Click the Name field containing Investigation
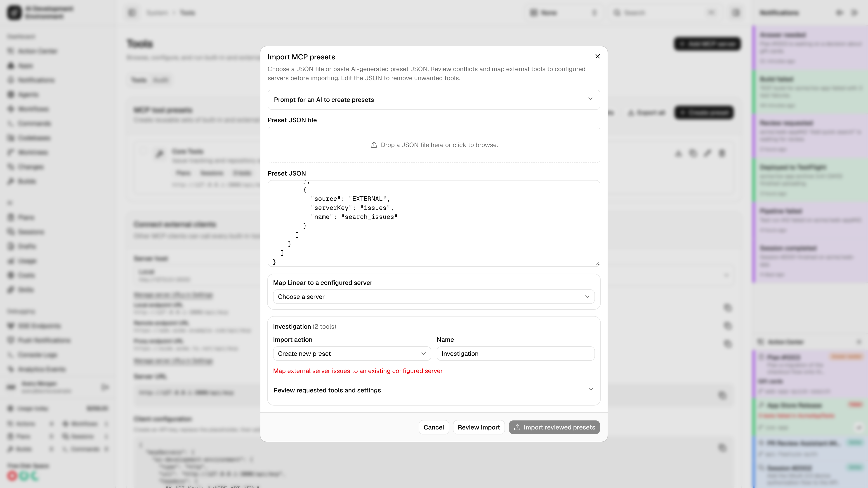 tap(516, 354)
